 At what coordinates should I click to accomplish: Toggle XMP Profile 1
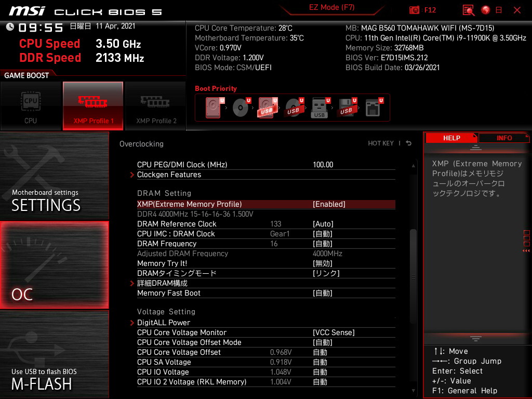93,106
